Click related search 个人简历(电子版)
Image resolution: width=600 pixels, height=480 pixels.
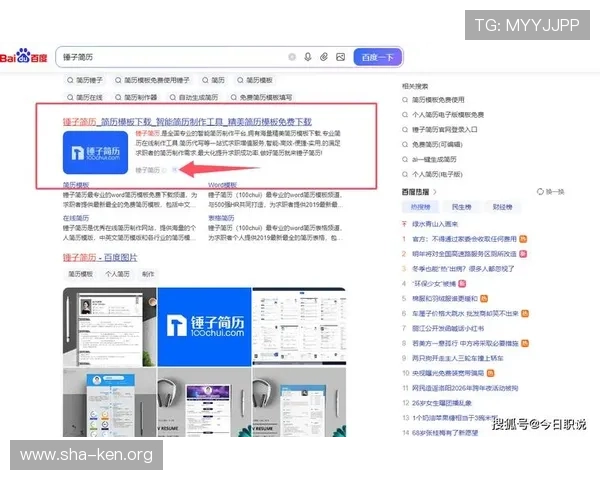pyautogui.click(x=437, y=174)
